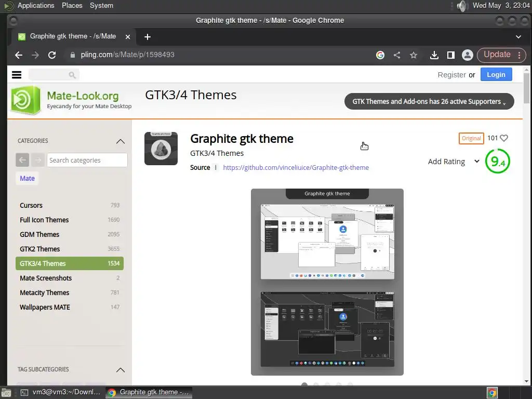Click Chrome icon in bottom panel tray

pyautogui.click(x=493, y=393)
